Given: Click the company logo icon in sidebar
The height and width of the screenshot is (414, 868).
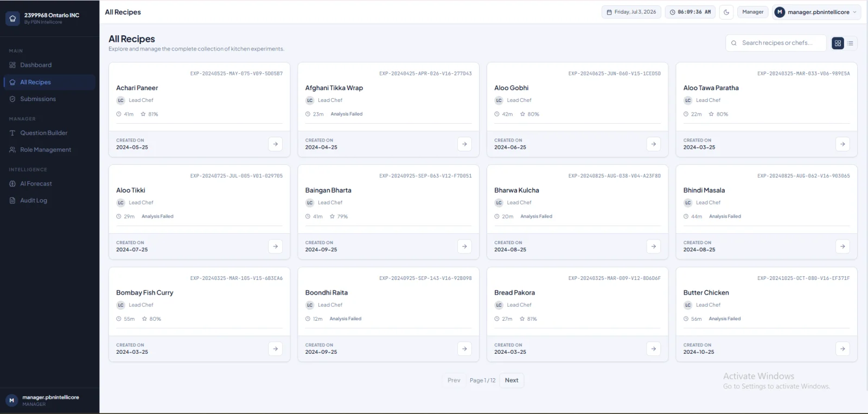Looking at the screenshot, I should [x=12, y=18].
